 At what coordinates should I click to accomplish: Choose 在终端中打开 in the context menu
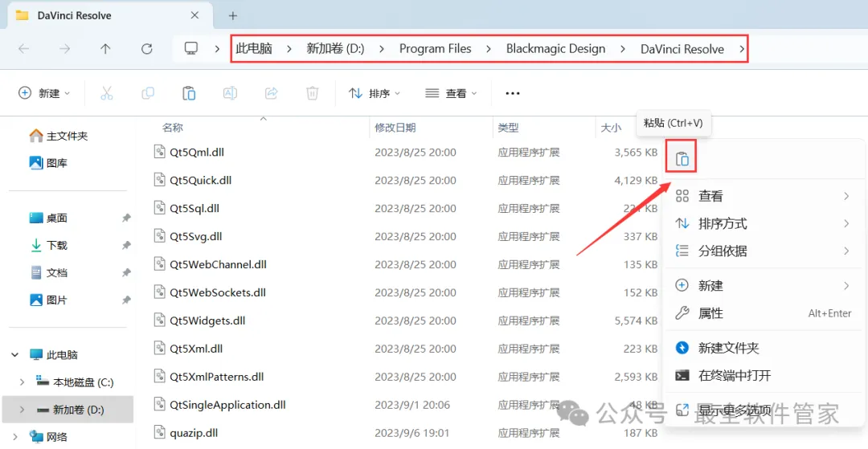pyautogui.click(x=764, y=375)
